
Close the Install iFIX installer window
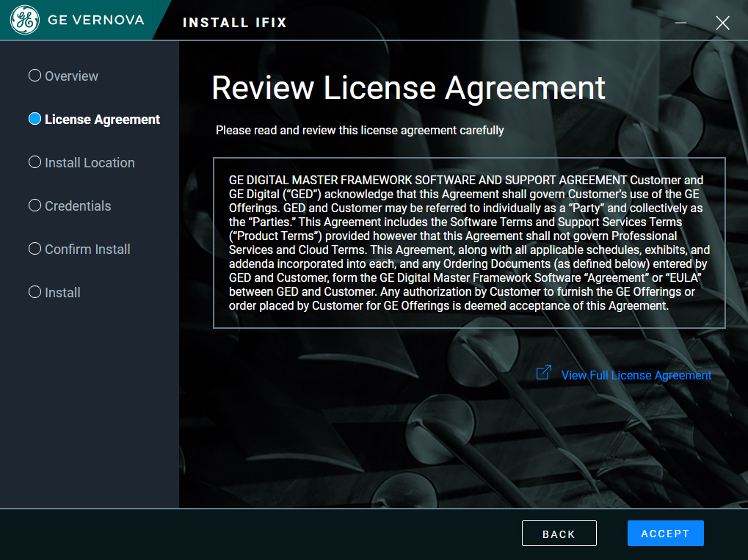pos(722,23)
